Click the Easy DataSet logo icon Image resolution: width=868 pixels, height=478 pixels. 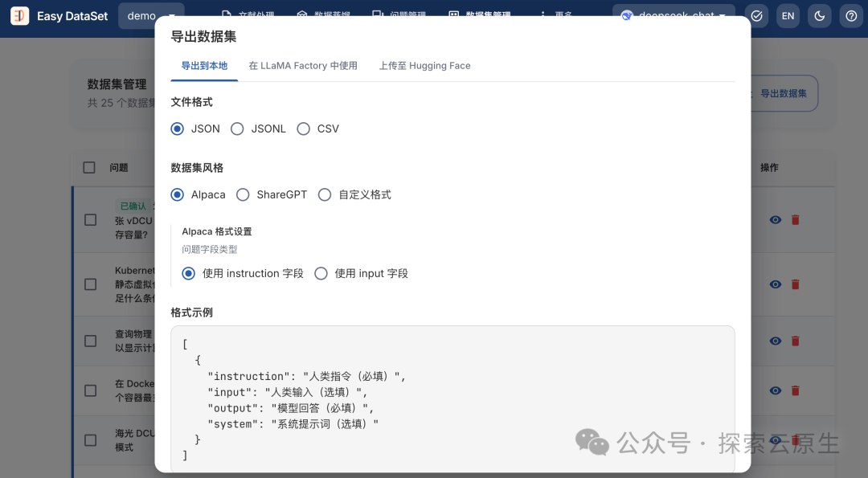click(20, 16)
